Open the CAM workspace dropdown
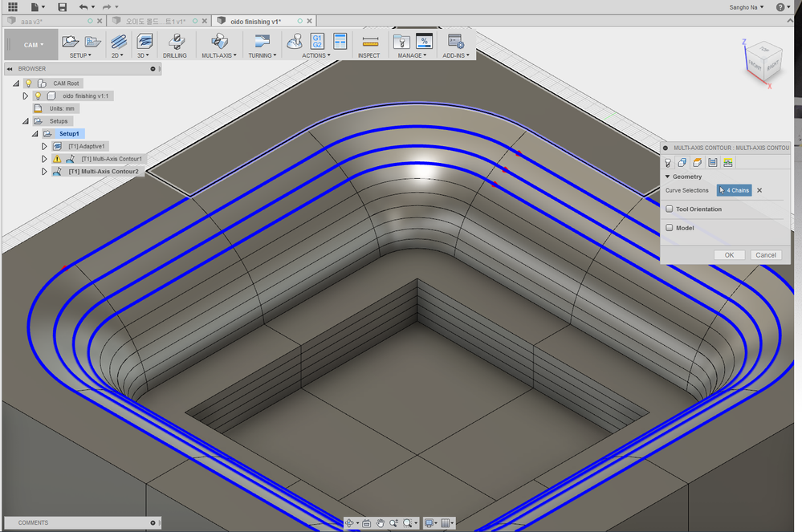The height and width of the screenshot is (532, 802). click(33, 45)
